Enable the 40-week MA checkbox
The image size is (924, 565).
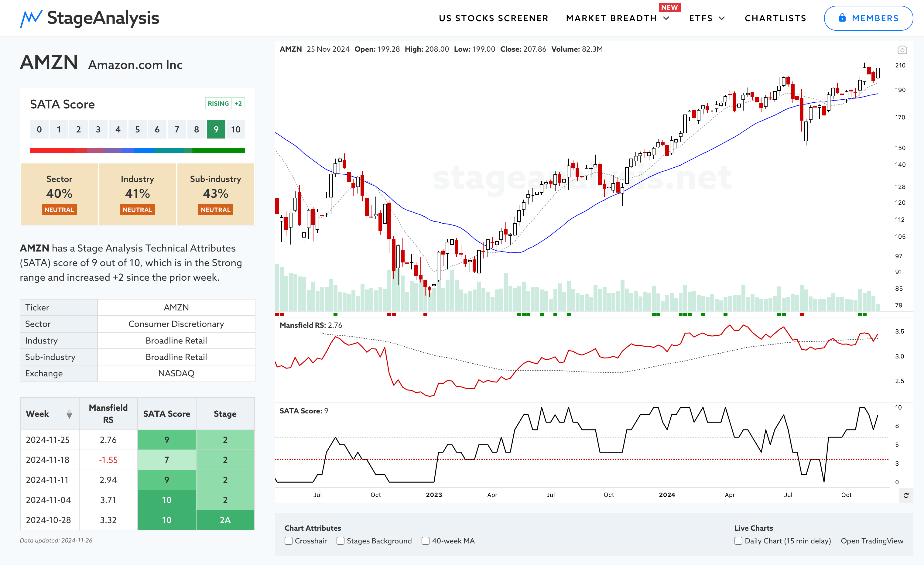click(x=426, y=541)
